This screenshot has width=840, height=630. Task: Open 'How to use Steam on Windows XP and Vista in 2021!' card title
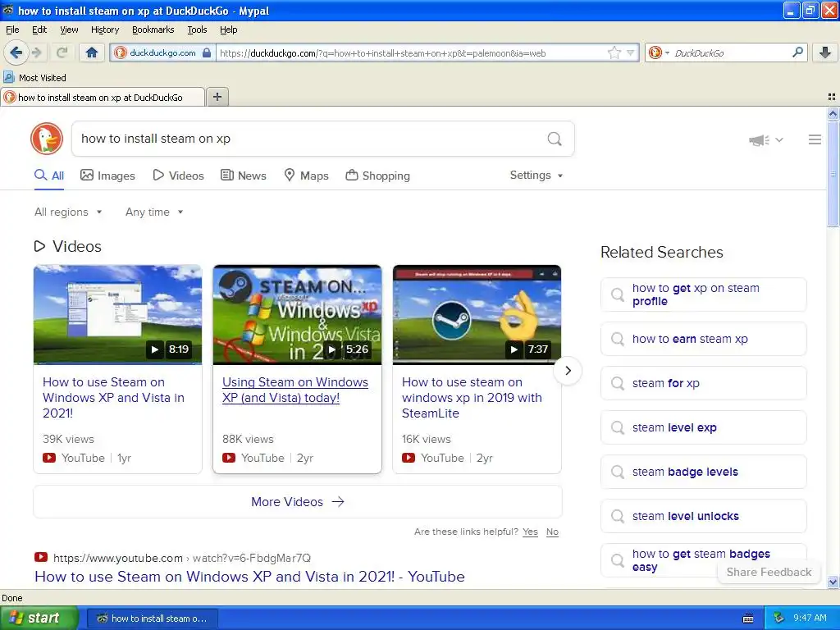pyautogui.click(x=113, y=398)
